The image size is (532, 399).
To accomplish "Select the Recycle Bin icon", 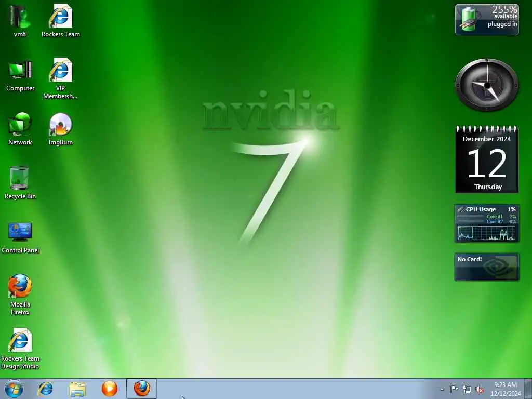I will [x=20, y=182].
